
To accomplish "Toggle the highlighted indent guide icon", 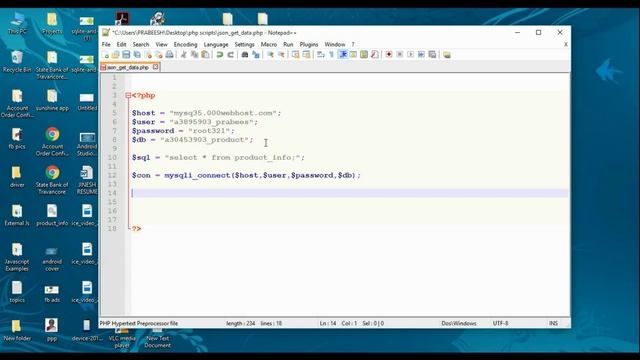I will [343, 55].
